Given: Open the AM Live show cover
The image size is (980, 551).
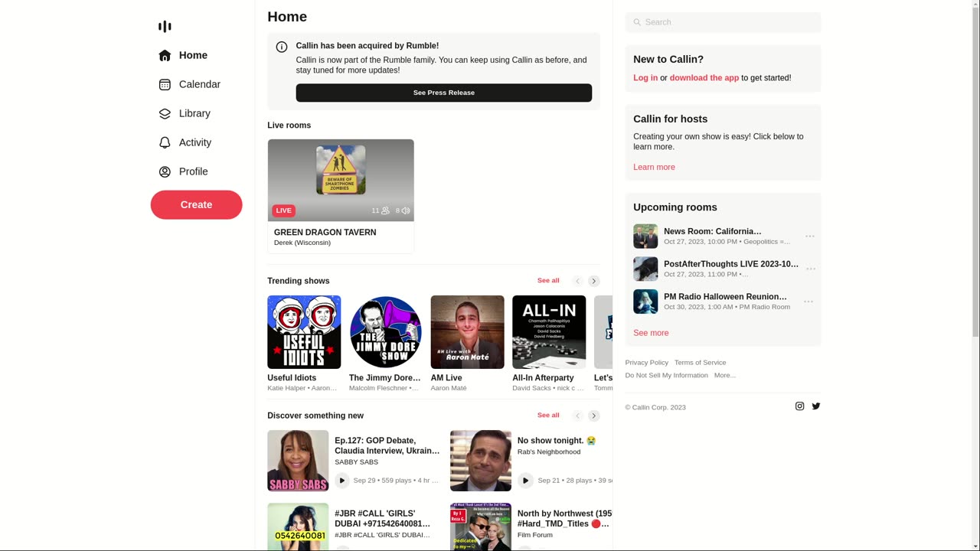Looking at the screenshot, I should 468,332.
